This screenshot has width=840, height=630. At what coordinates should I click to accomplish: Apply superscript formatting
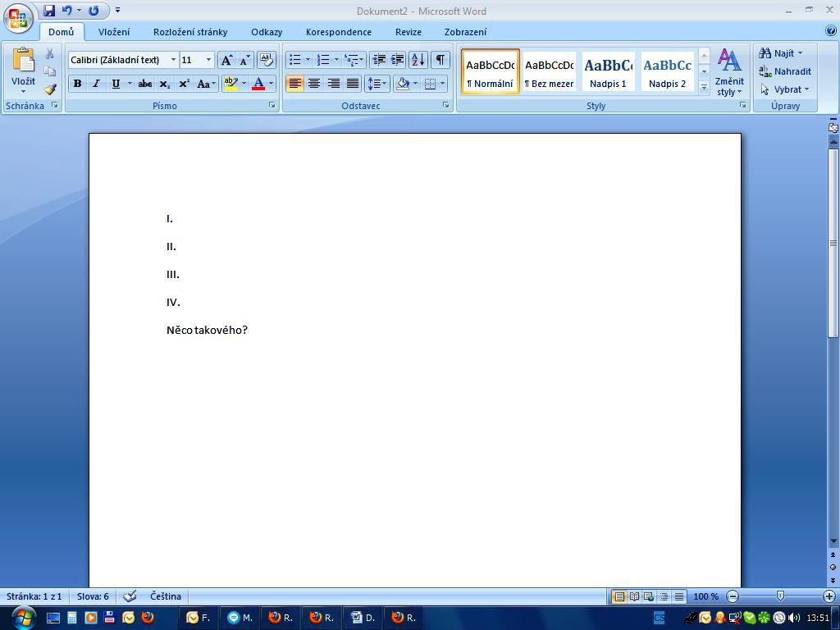click(x=184, y=84)
